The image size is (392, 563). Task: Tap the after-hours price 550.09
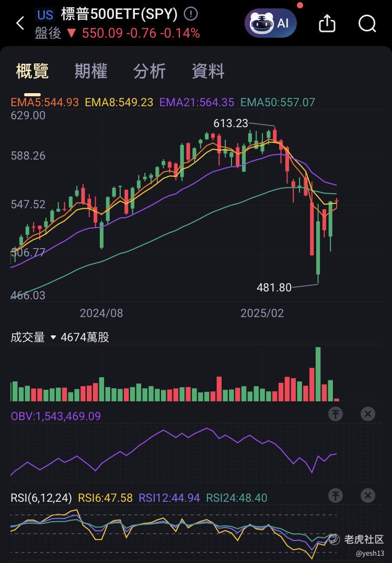pyautogui.click(x=102, y=33)
